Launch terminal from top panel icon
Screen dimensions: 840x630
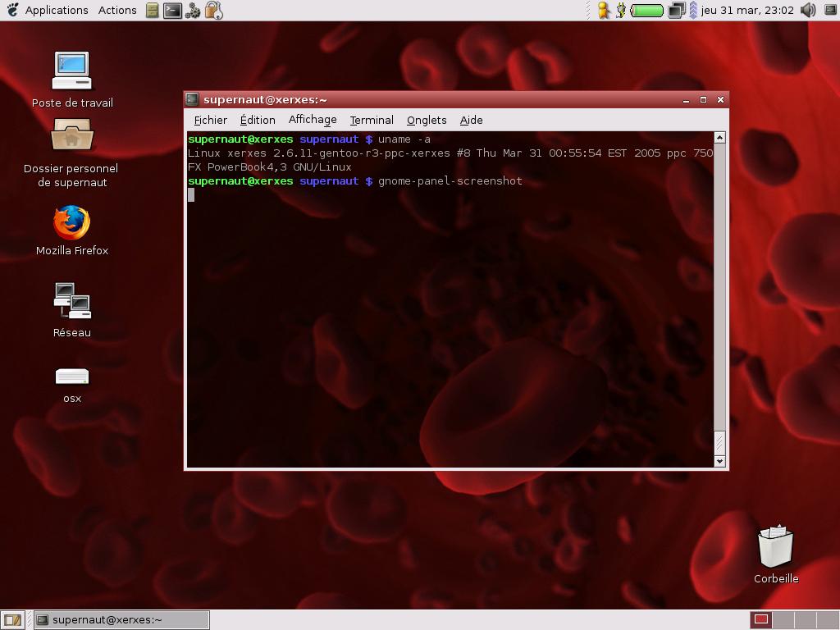tap(172, 10)
